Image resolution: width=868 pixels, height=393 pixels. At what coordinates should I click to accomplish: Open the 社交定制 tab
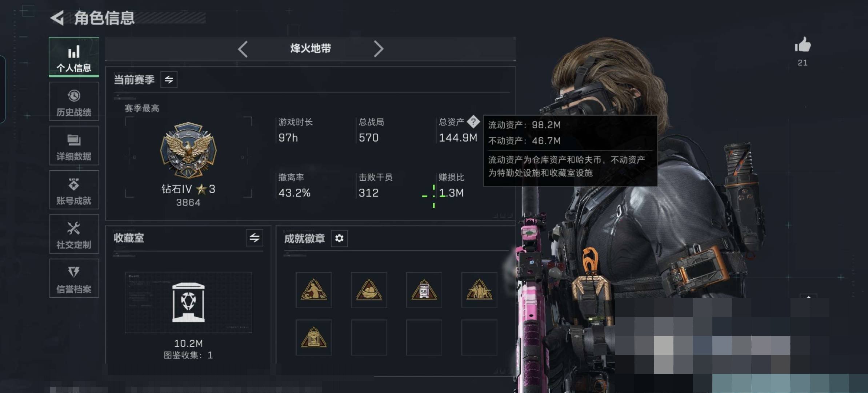pos(74,234)
